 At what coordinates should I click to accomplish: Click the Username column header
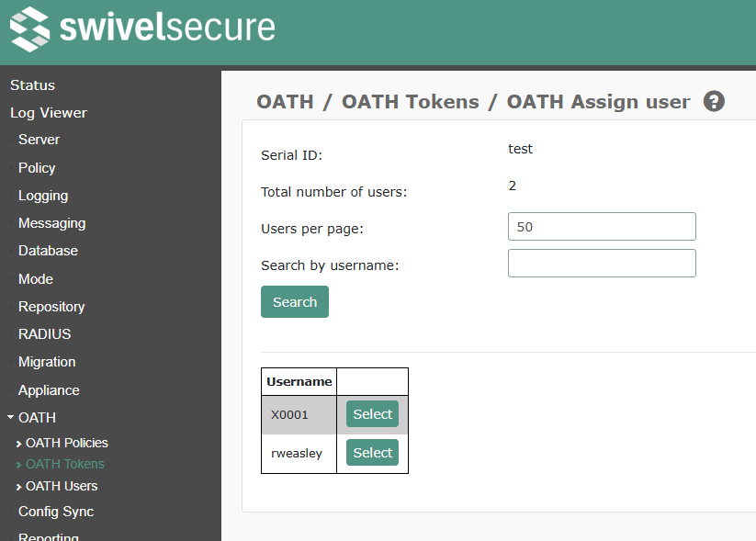299,382
